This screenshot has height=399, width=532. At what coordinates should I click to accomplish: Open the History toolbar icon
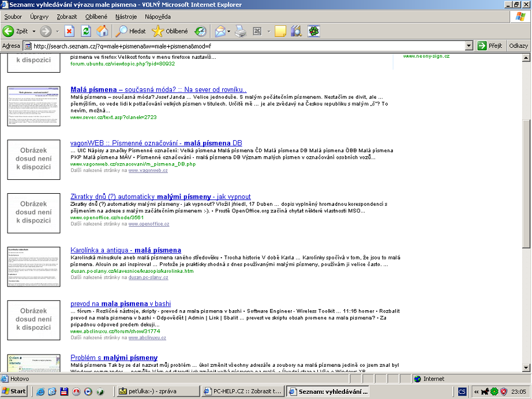tap(200, 31)
